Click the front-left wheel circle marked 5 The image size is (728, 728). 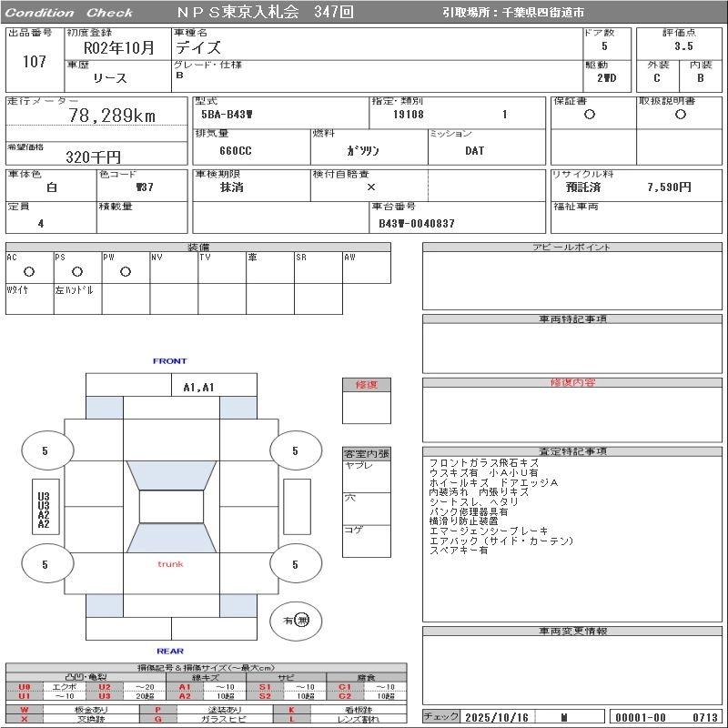(45, 450)
